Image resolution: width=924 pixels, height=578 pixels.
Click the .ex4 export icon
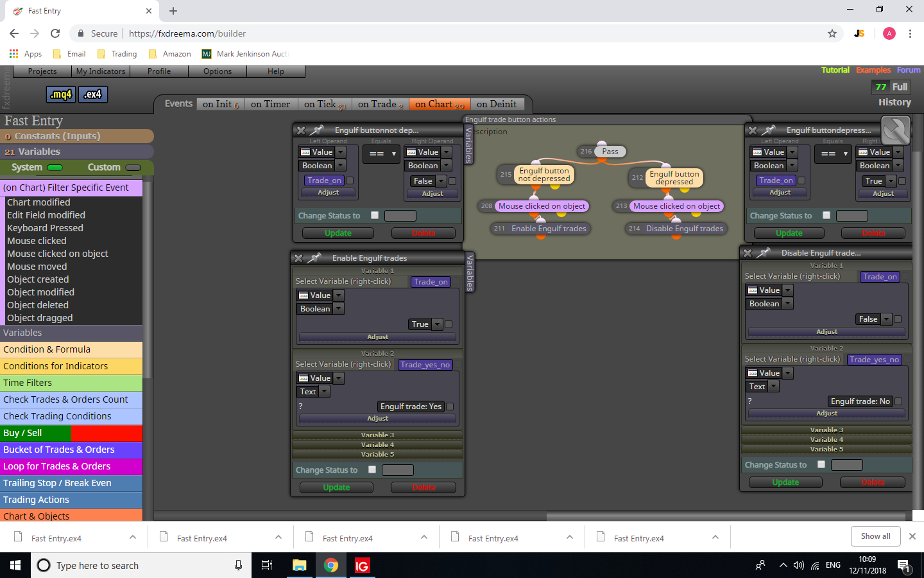click(93, 94)
